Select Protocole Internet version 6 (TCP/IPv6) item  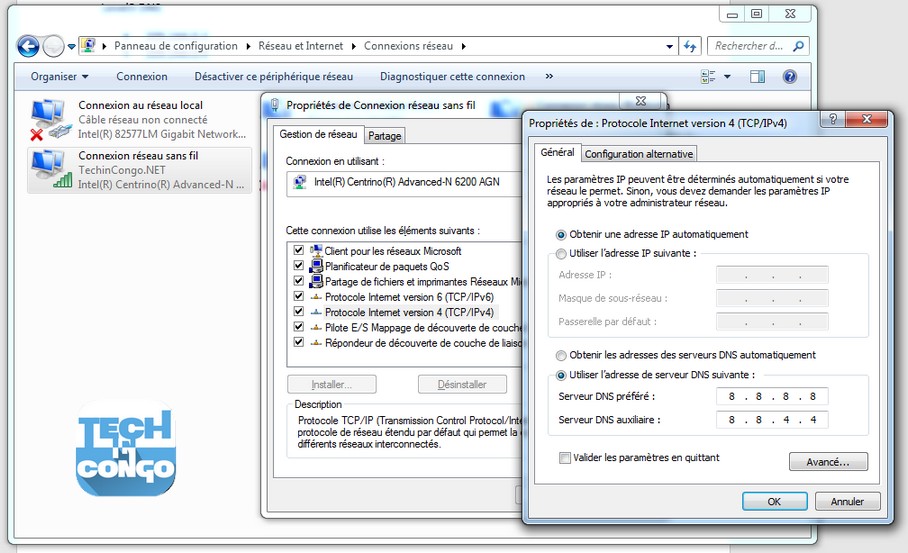[x=409, y=297]
